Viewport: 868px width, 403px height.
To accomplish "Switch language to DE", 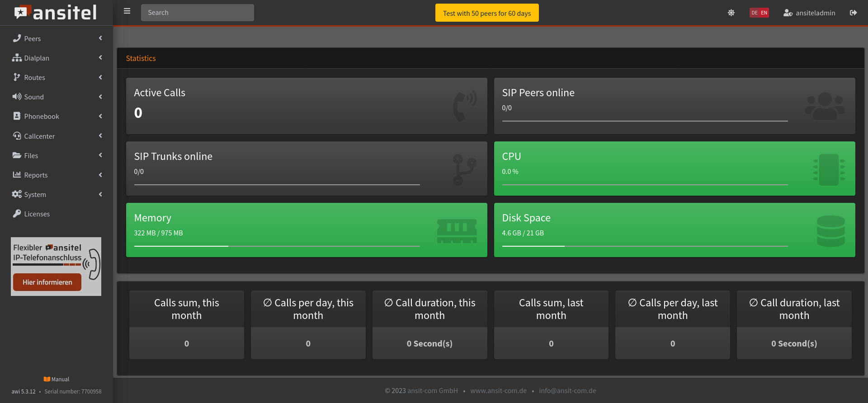I will tap(755, 13).
